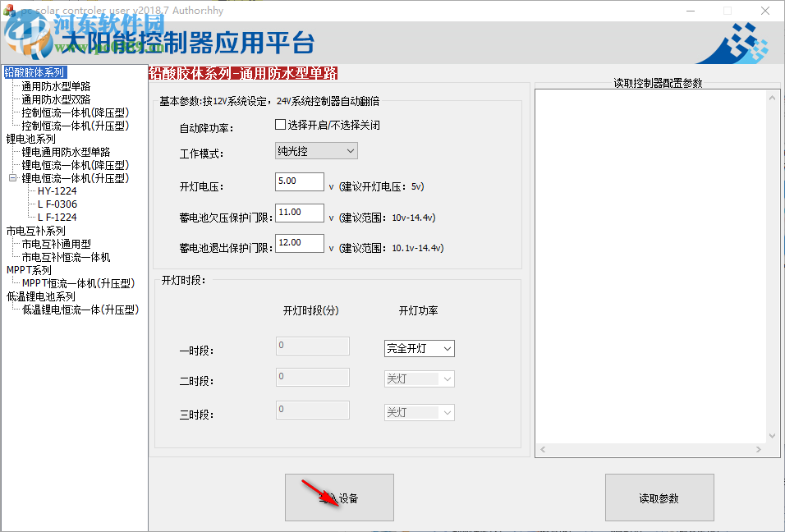Open 三时段 power dropdown 关灯
This screenshot has width=785, height=532.
[x=419, y=412]
